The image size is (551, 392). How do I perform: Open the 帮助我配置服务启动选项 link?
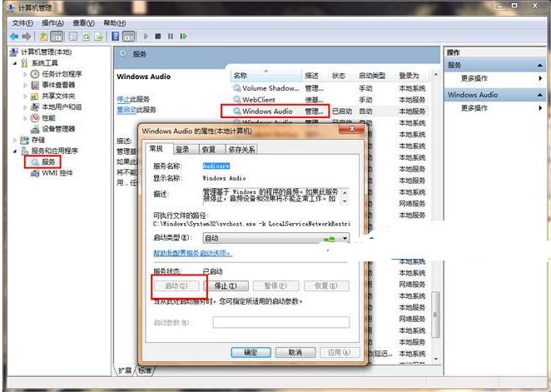193,253
